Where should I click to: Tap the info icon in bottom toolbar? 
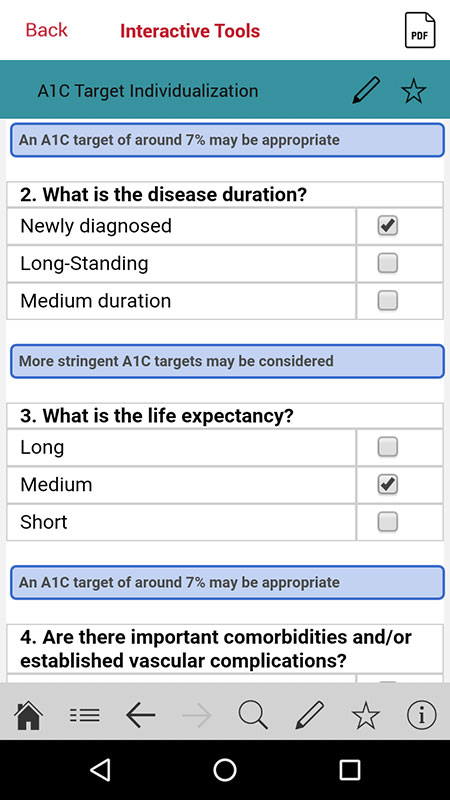(x=422, y=715)
